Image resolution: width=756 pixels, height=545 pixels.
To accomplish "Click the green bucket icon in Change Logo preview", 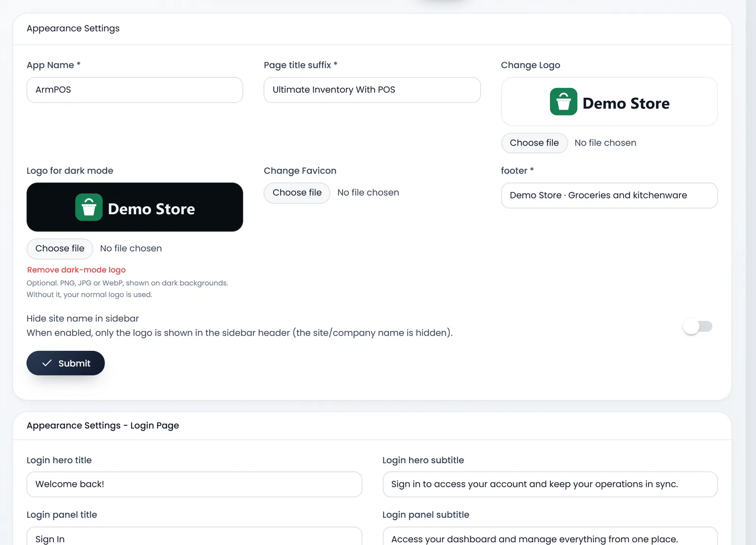I will click(x=563, y=102).
